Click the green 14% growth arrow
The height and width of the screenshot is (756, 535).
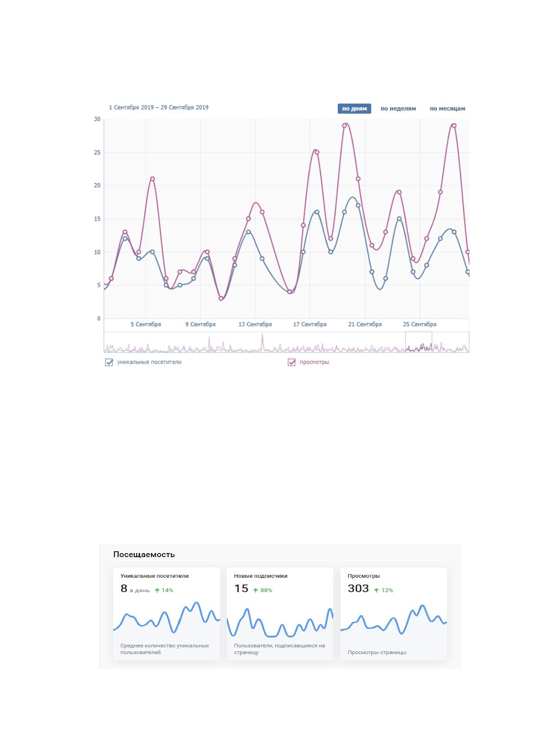coord(157,590)
